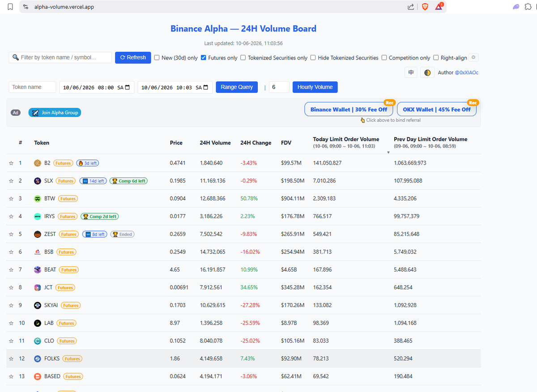
Task: Uncheck the Futures only checkbox
Action: coord(204,57)
